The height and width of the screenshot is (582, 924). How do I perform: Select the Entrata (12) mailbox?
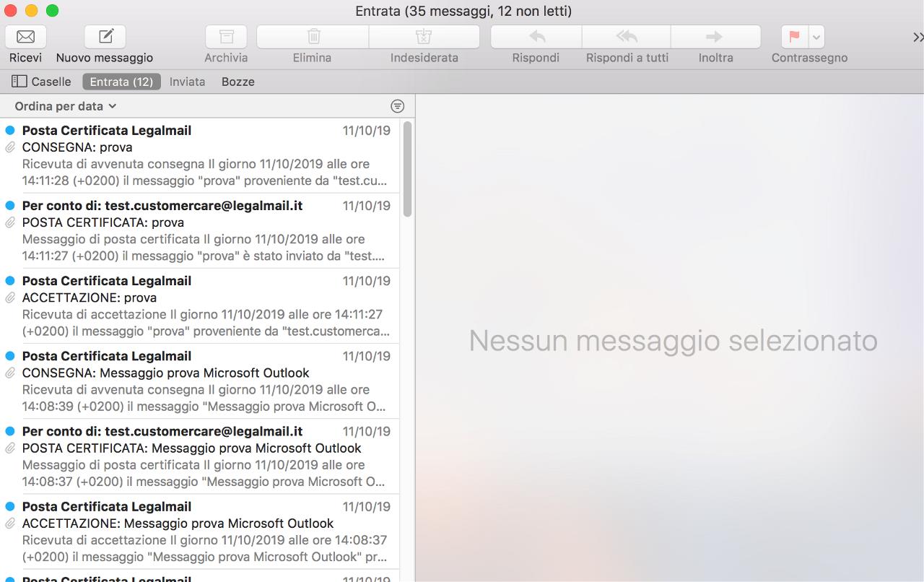click(x=121, y=82)
